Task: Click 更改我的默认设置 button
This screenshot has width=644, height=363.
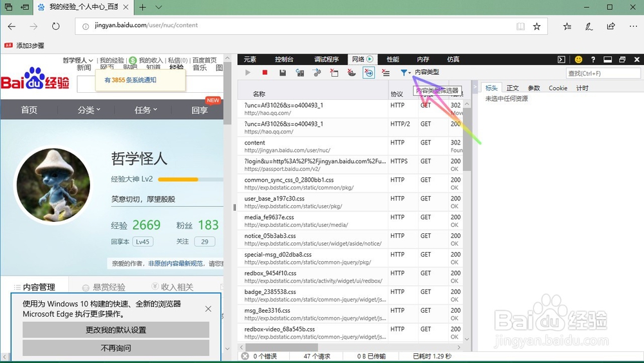Action: tap(116, 329)
